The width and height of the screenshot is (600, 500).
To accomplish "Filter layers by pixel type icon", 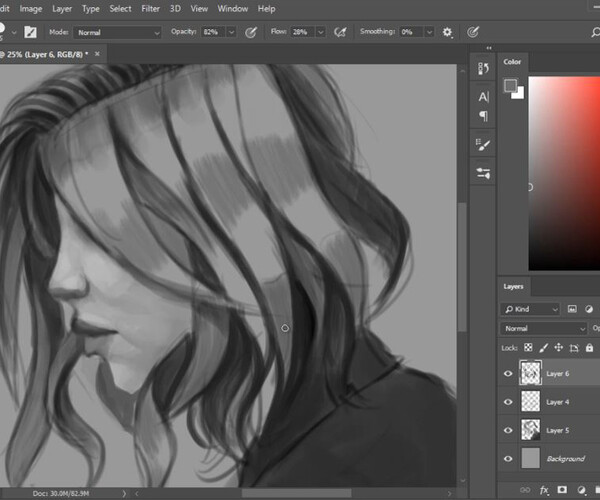I will (572, 309).
